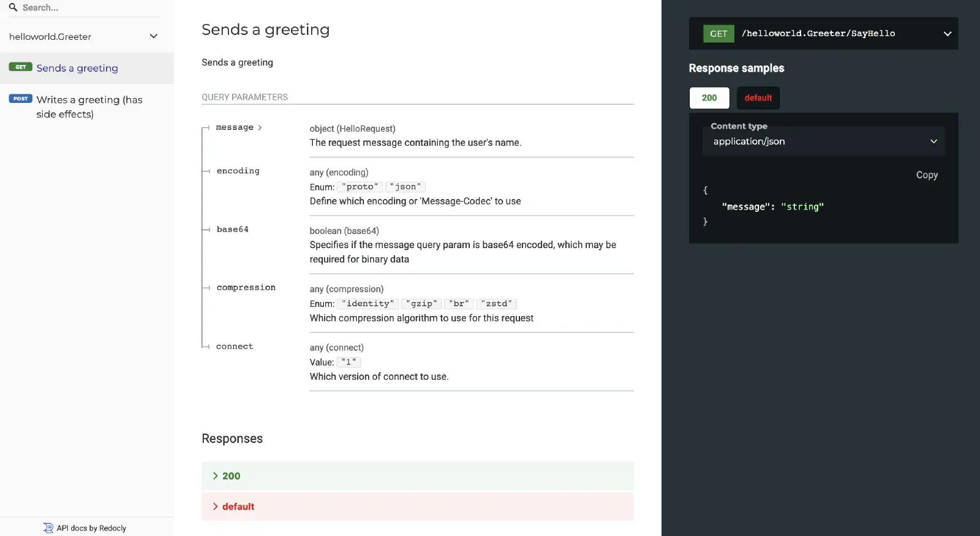Click the /helloworld.Greeter/SayHello endpoint path
Viewport: 980px width, 536px height.
pos(818,34)
